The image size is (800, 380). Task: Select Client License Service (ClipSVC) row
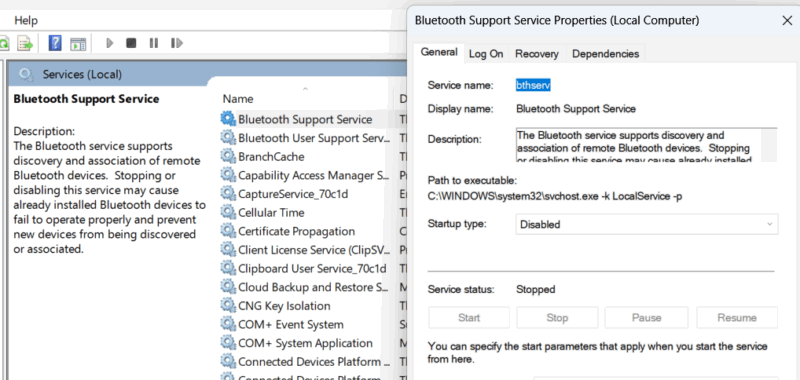pos(313,250)
